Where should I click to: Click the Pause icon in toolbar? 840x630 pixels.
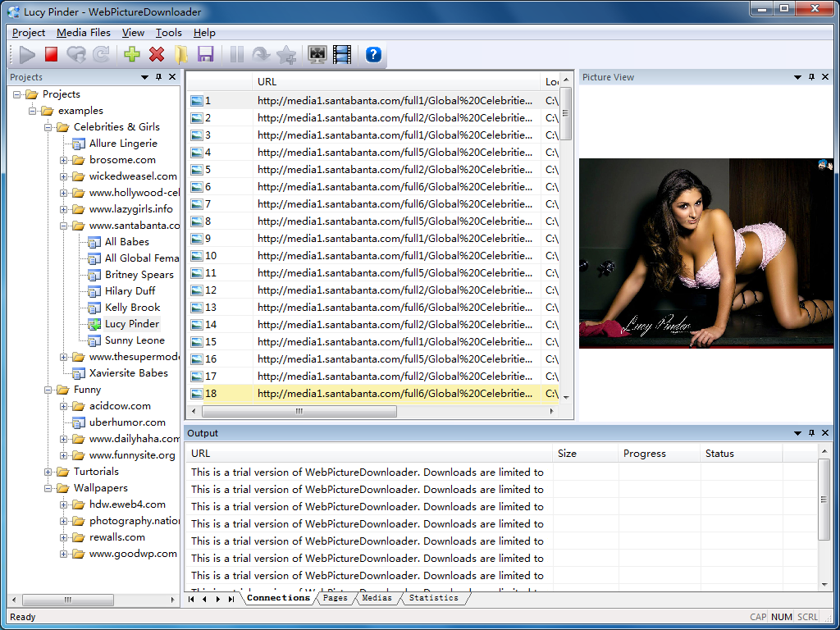pos(236,55)
